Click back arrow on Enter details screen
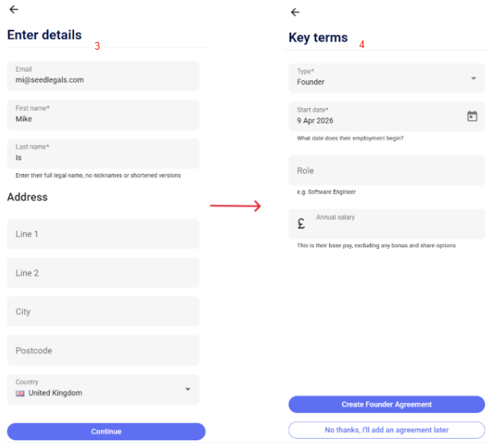The image size is (491, 448). tap(14, 10)
